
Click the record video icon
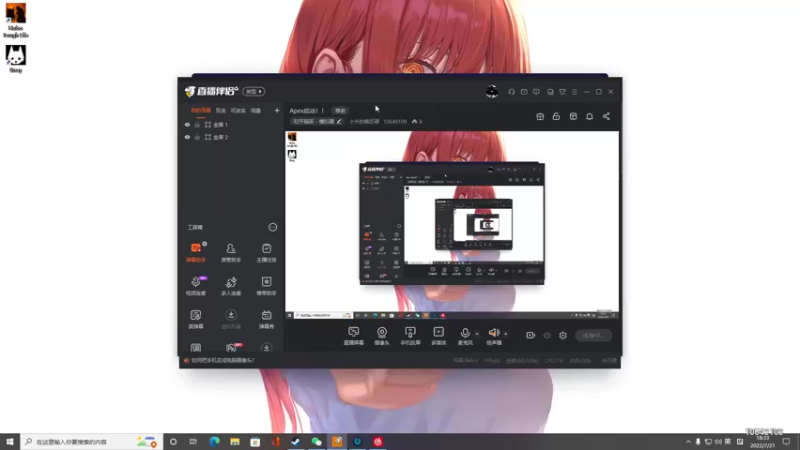pyautogui.click(x=530, y=335)
